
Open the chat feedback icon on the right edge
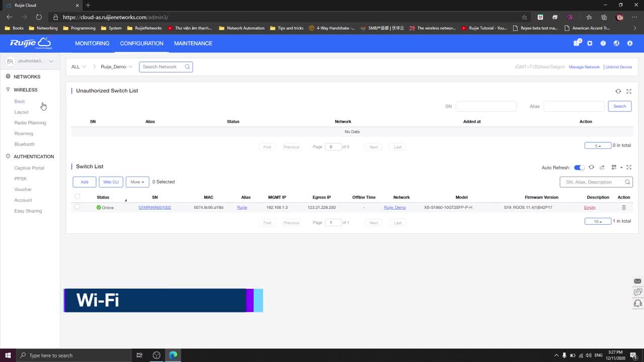[x=637, y=292]
